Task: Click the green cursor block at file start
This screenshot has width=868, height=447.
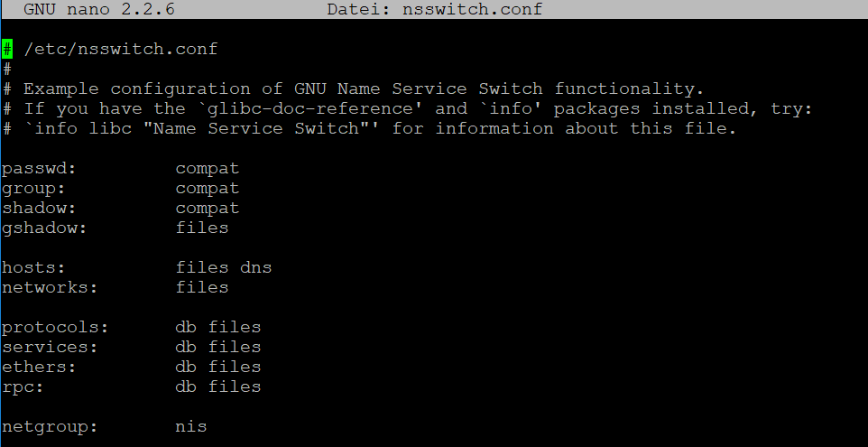Action: click(x=7, y=50)
